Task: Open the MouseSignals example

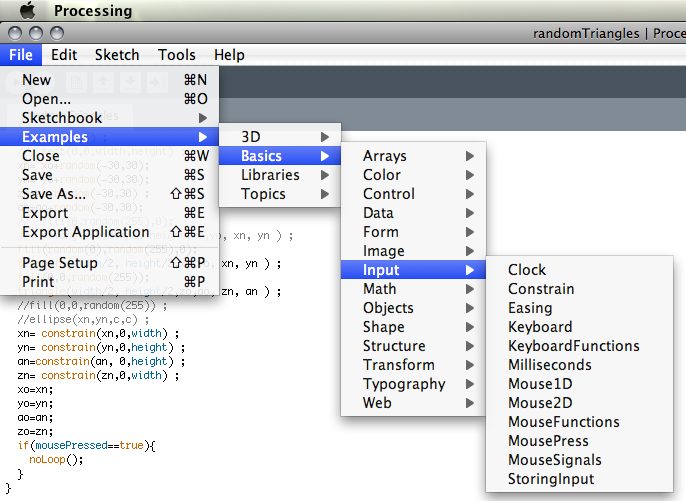Action: 580,460
